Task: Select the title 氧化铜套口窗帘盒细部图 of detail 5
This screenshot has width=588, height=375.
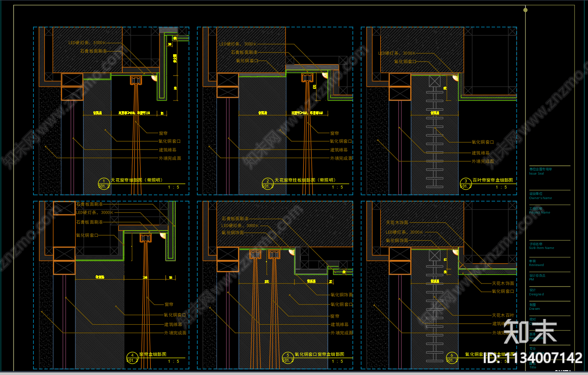Action: 319,354
